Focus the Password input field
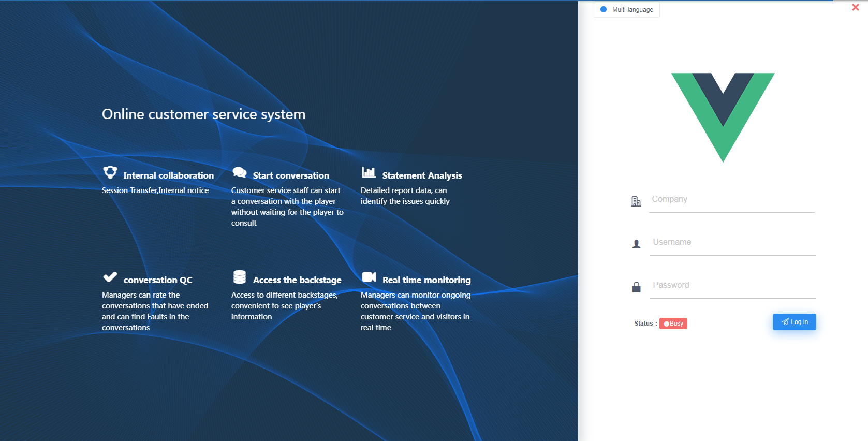The width and height of the screenshot is (868, 441). [733, 286]
